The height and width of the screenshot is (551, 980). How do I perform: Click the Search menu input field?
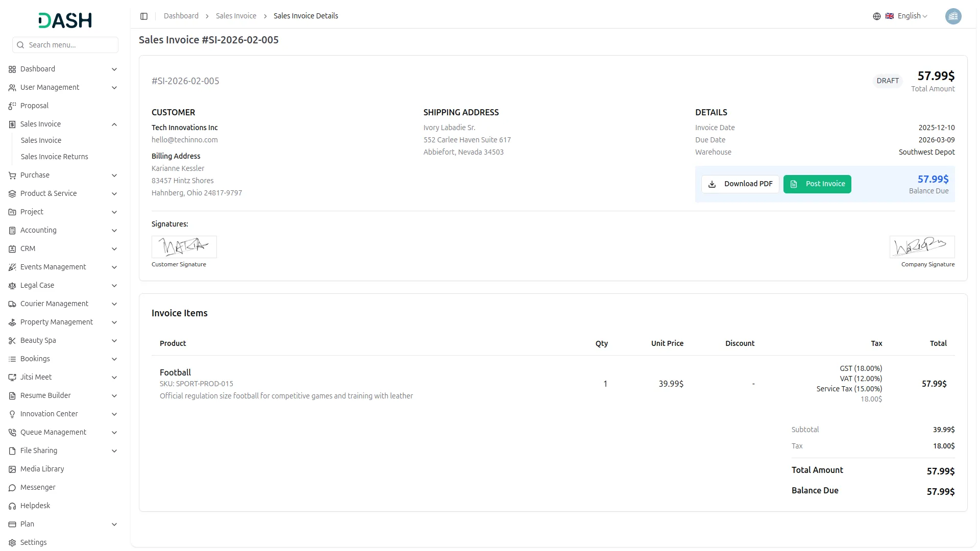(x=65, y=45)
